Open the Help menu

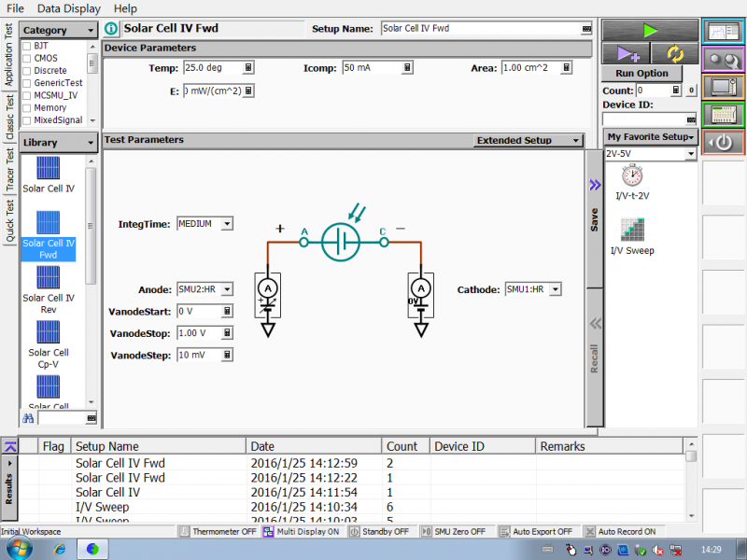pos(125,8)
